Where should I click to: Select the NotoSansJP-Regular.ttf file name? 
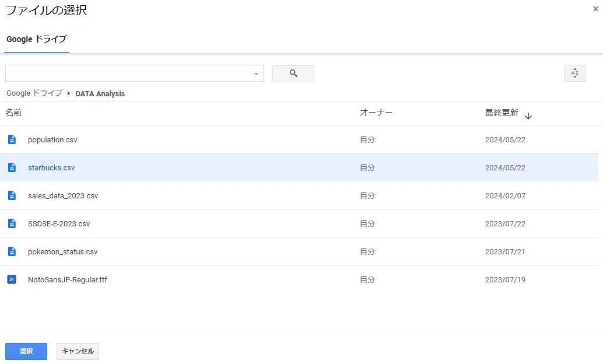point(68,280)
